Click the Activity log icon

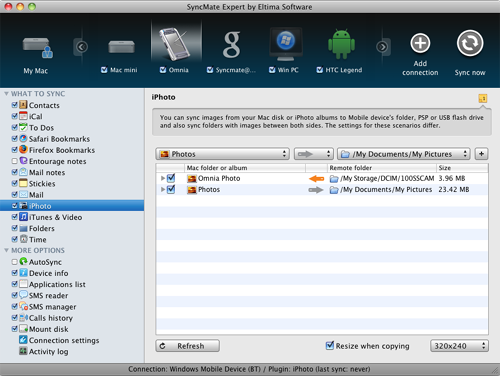(x=23, y=351)
